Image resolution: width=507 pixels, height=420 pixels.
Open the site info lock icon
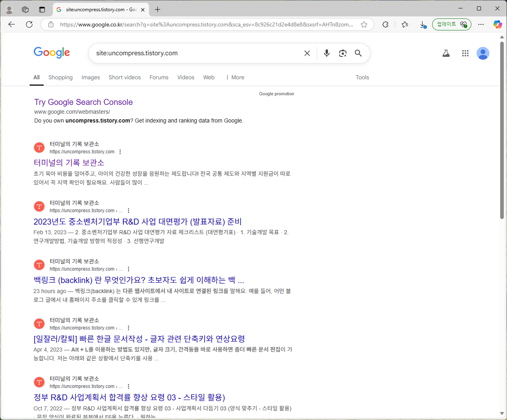tap(51, 24)
